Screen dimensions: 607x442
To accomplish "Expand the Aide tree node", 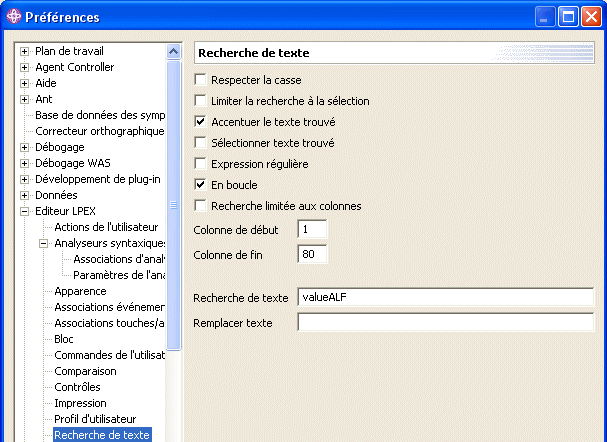I will [x=24, y=83].
